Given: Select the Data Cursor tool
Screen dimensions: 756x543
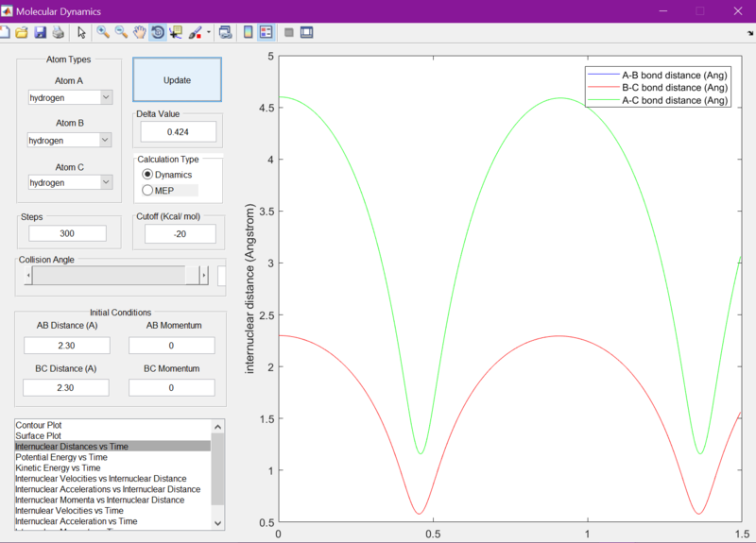Looking at the screenshot, I should click(176, 32).
